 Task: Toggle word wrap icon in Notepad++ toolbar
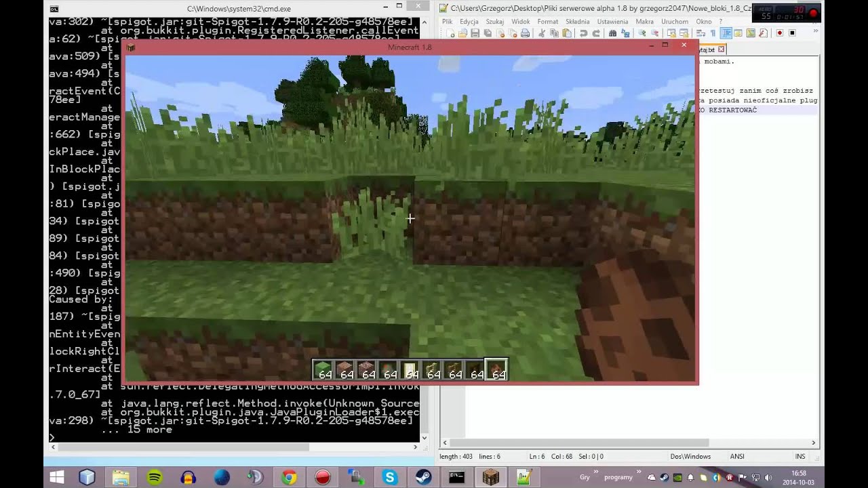(701, 33)
